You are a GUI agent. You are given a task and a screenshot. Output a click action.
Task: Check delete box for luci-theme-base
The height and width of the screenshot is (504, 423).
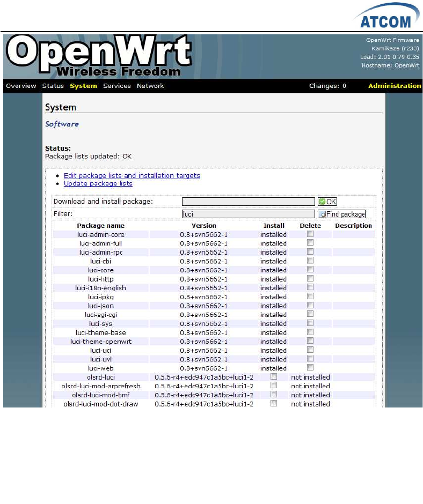(x=310, y=332)
